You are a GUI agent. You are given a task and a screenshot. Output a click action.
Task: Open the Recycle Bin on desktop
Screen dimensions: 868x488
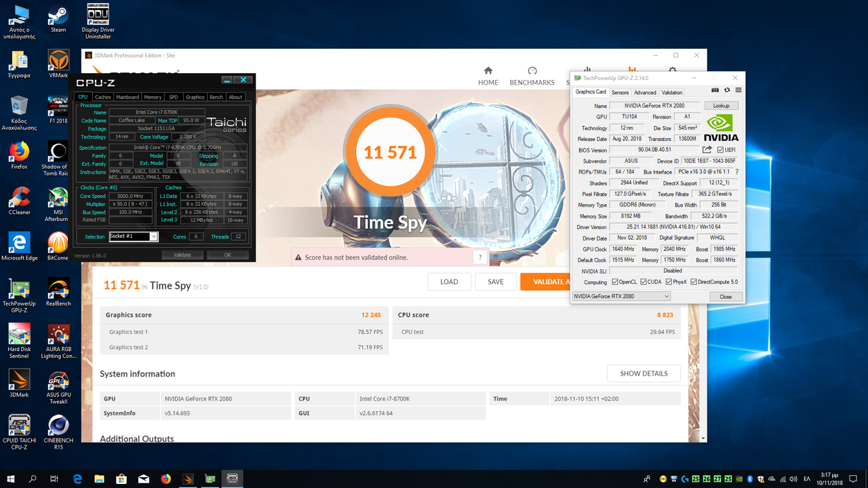[19, 113]
